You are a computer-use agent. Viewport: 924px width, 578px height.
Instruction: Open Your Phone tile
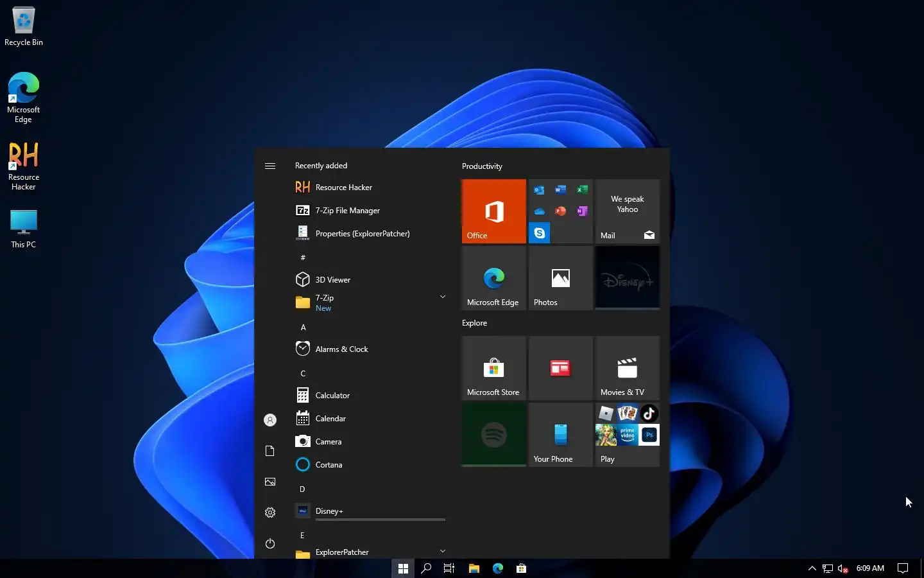pos(561,435)
